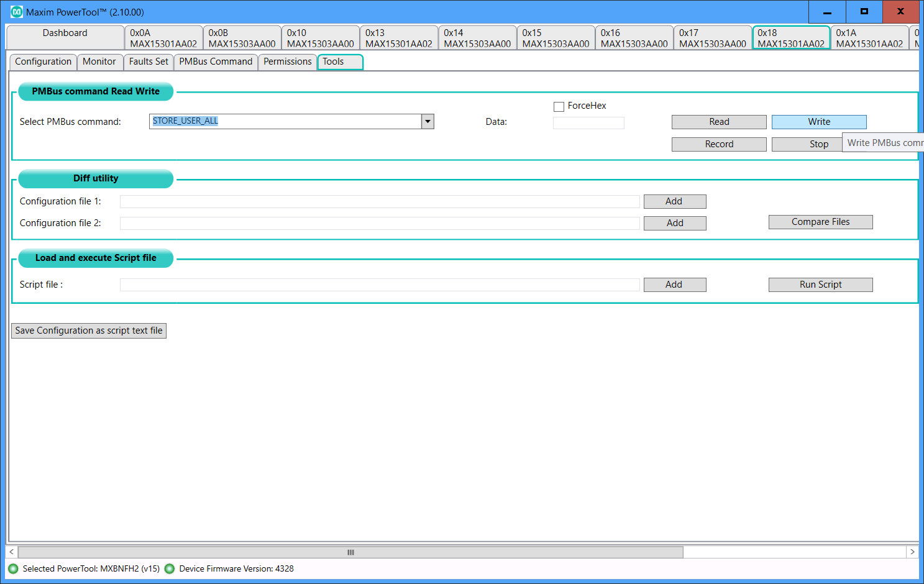Switch to the 0x10 MAX15303AA00 device tab
Viewport: 924px width, 584px height.
(x=320, y=38)
